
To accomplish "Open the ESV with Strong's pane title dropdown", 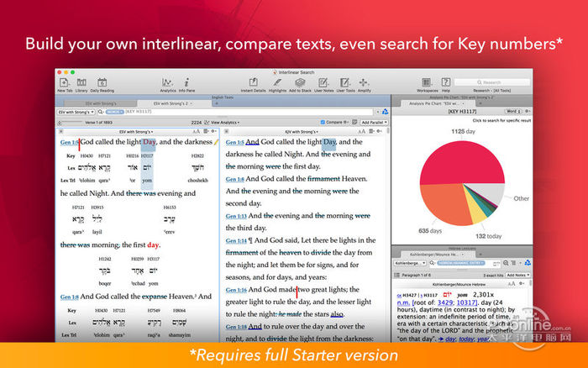I will coord(136,132).
